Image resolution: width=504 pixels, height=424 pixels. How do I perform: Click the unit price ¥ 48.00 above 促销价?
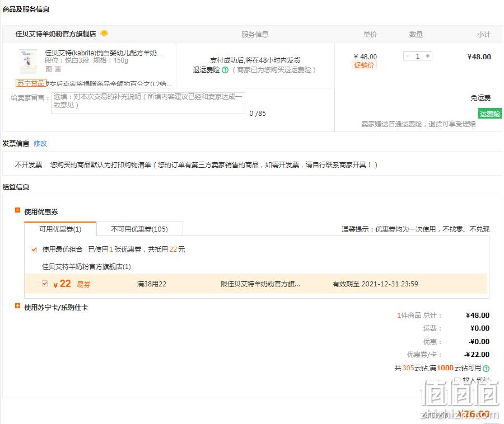point(365,57)
